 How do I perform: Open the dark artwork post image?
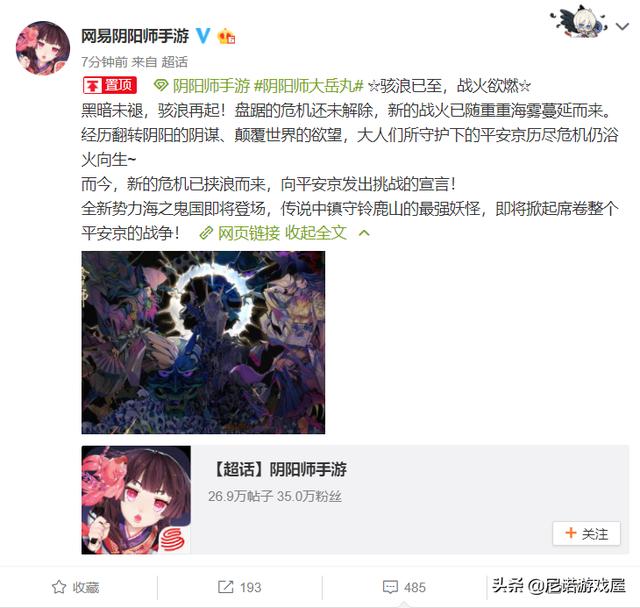pyautogui.click(x=203, y=342)
